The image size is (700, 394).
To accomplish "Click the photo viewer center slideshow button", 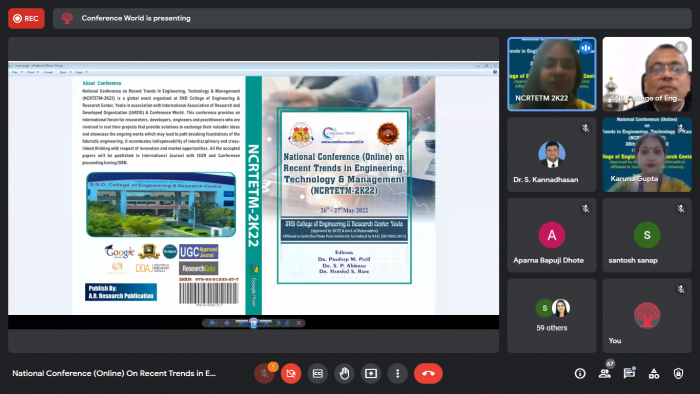I will pos(254,323).
